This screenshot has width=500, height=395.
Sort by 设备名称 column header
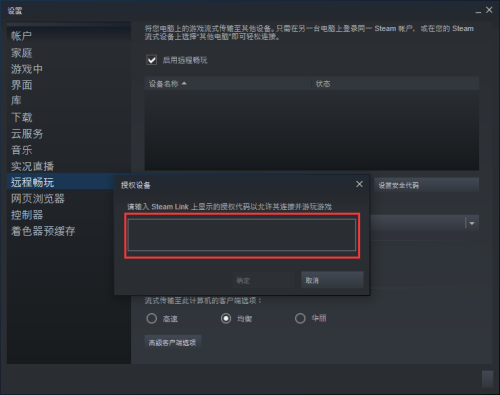click(228, 84)
